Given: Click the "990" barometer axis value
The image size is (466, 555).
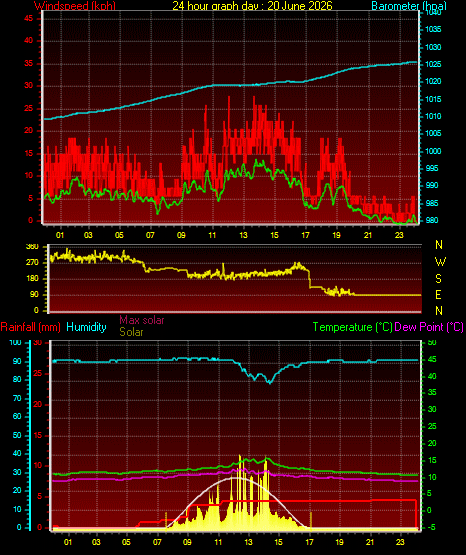Looking at the screenshot, I should 432,185.
